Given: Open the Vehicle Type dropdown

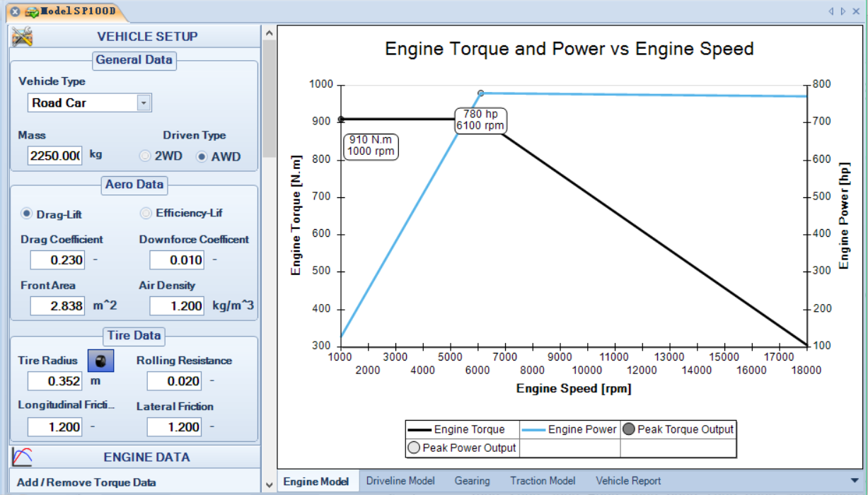Looking at the screenshot, I should point(144,103).
